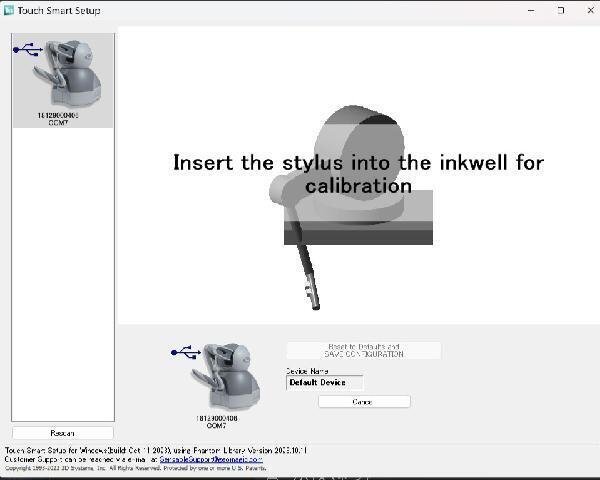Click the Rescan button
The width and height of the screenshot is (600, 480).
pyautogui.click(x=63, y=433)
